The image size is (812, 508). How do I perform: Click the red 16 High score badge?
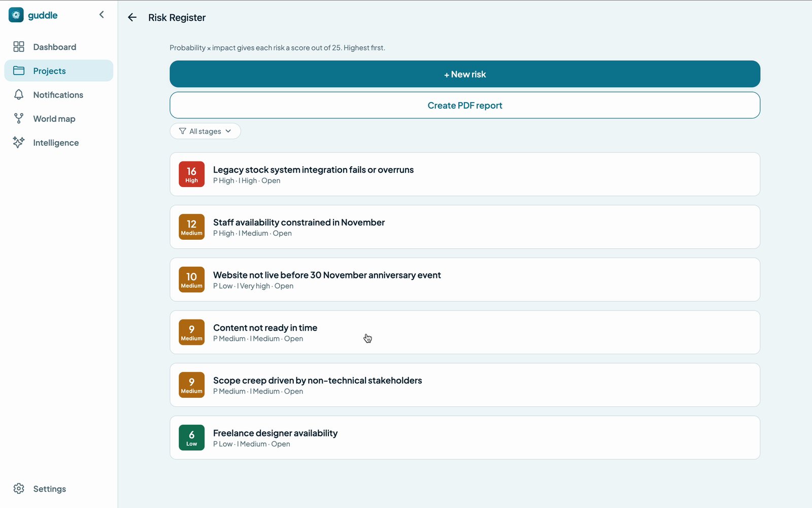point(192,174)
